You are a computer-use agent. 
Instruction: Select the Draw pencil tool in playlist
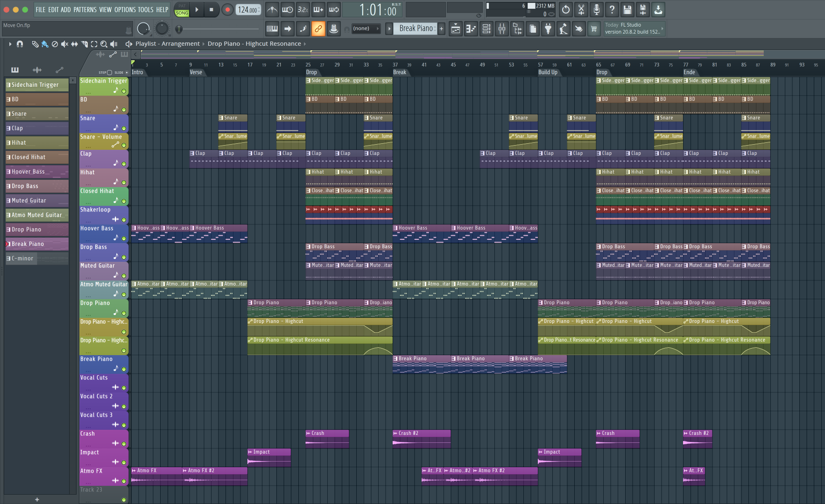pyautogui.click(x=35, y=44)
